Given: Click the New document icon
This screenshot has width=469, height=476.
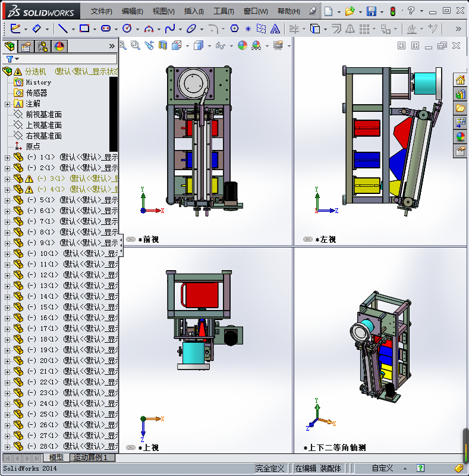Looking at the screenshot, I should click(x=328, y=11).
